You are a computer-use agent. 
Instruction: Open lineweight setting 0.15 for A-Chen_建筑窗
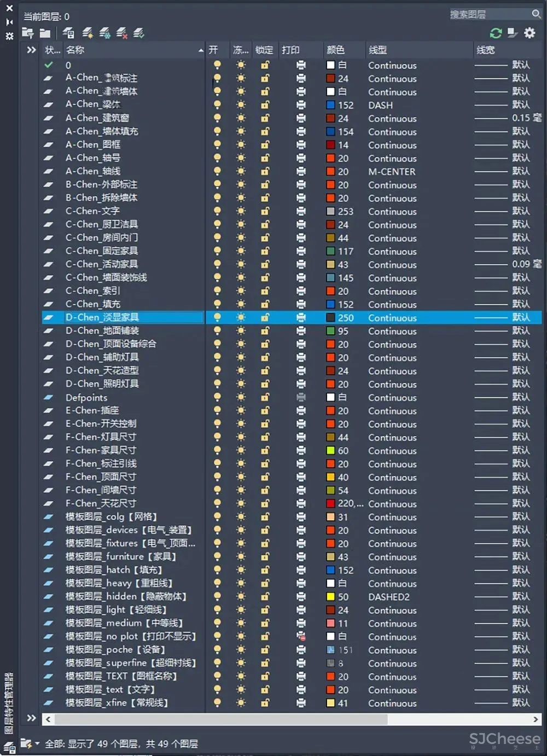[x=520, y=119]
